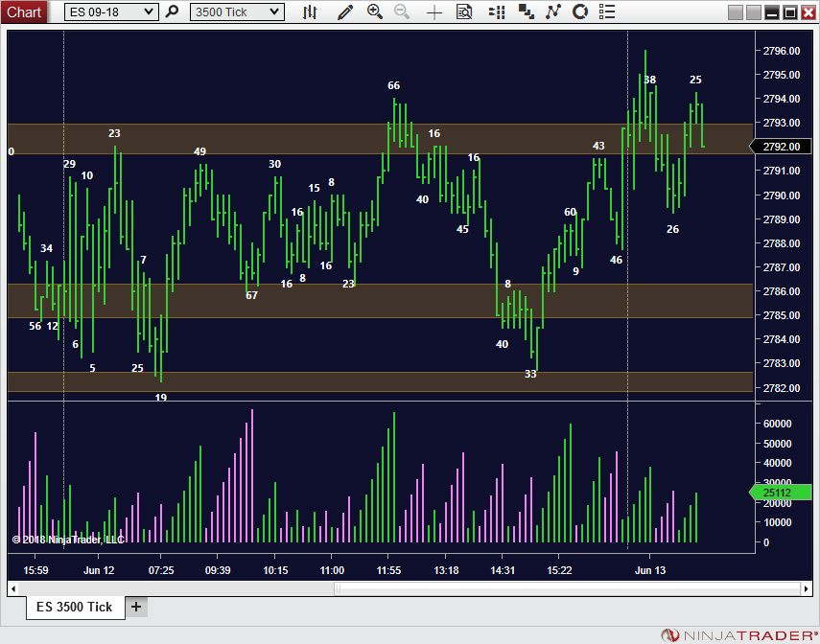Click the 2782.00 price axis label
The height and width of the screenshot is (644, 820).
[x=782, y=388]
